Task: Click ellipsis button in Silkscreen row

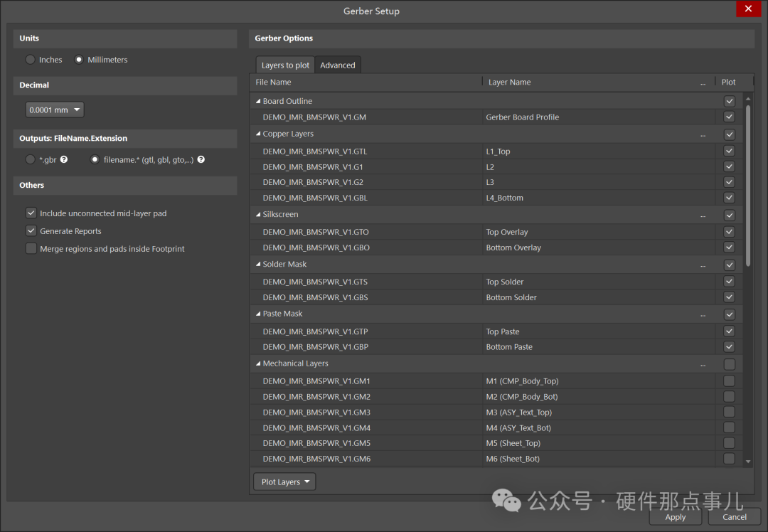Action: pos(703,216)
